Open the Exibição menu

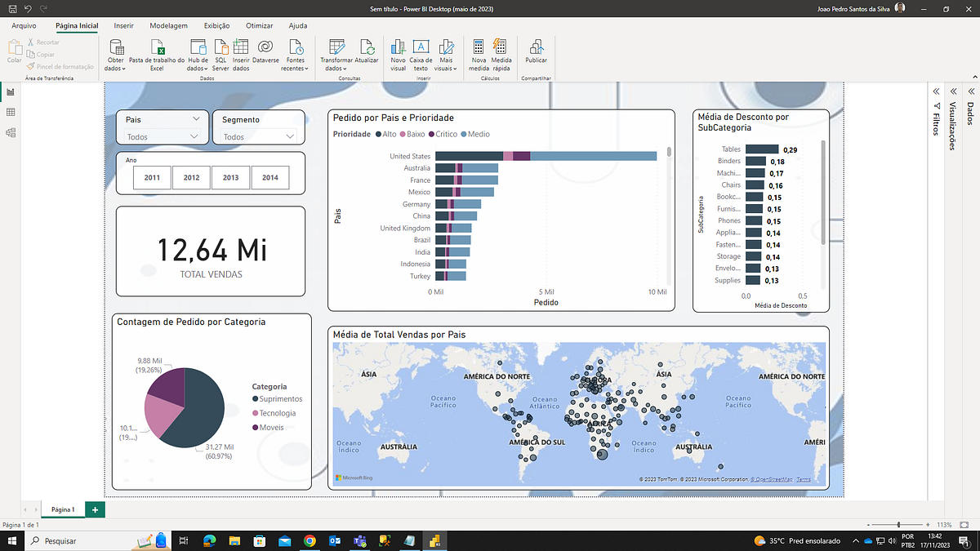point(216,25)
